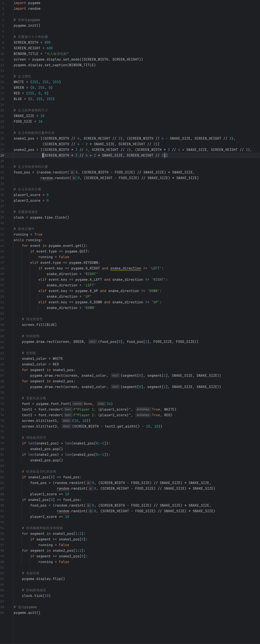Click the squiggly-underlined "snake_direction" warning
260x644 pixels.
126,268
